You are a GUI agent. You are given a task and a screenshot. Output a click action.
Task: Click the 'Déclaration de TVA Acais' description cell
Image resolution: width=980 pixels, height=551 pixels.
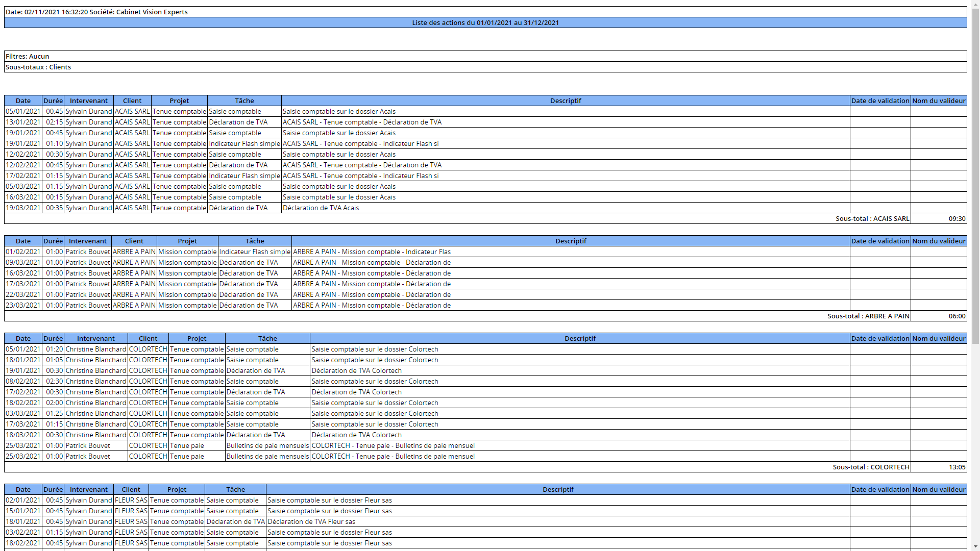click(x=321, y=208)
